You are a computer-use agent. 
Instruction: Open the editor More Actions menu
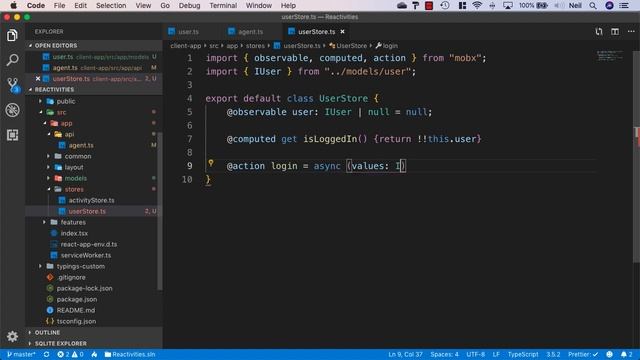click(x=631, y=31)
